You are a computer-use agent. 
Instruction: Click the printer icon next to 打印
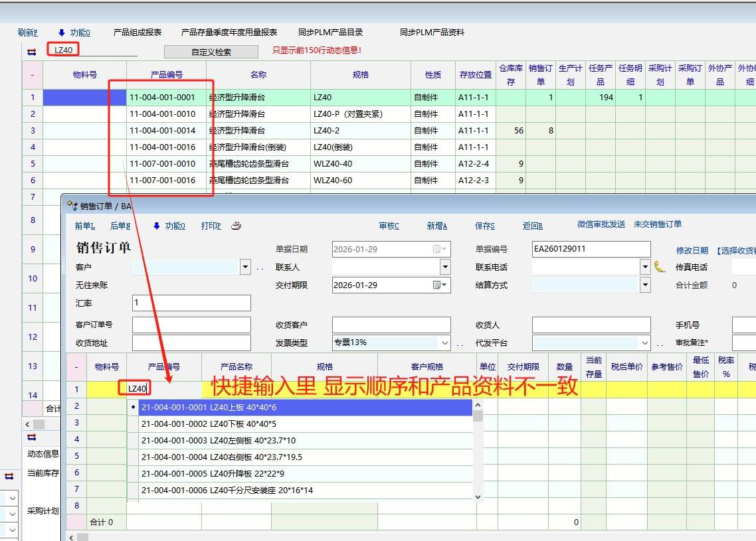(236, 226)
